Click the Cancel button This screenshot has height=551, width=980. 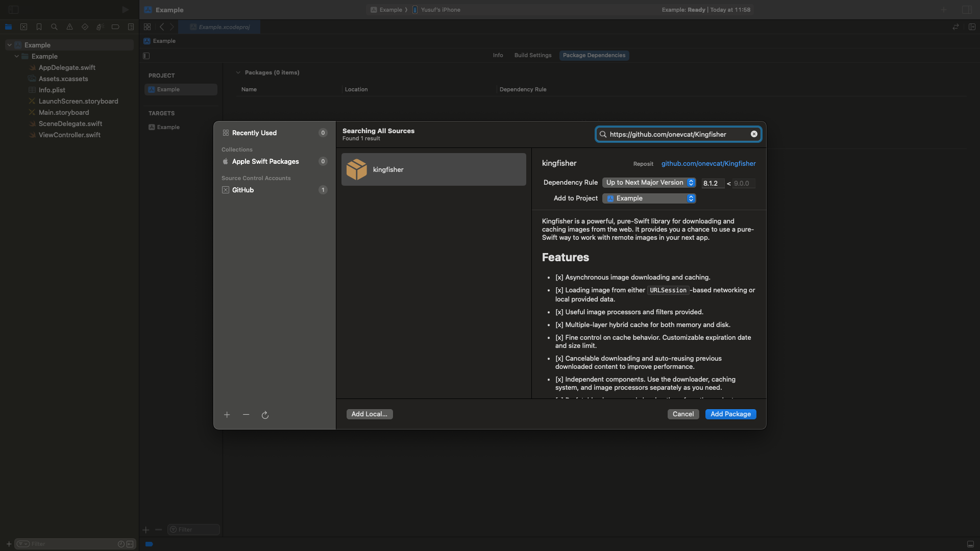pos(683,414)
